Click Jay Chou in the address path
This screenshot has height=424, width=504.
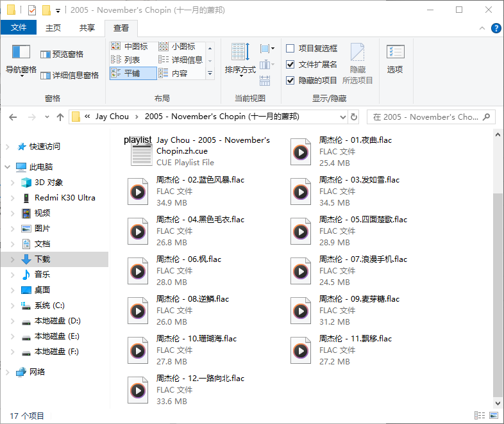[112, 117]
